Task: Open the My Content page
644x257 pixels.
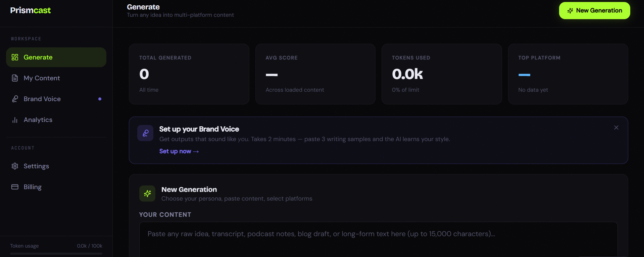Action: click(42, 78)
